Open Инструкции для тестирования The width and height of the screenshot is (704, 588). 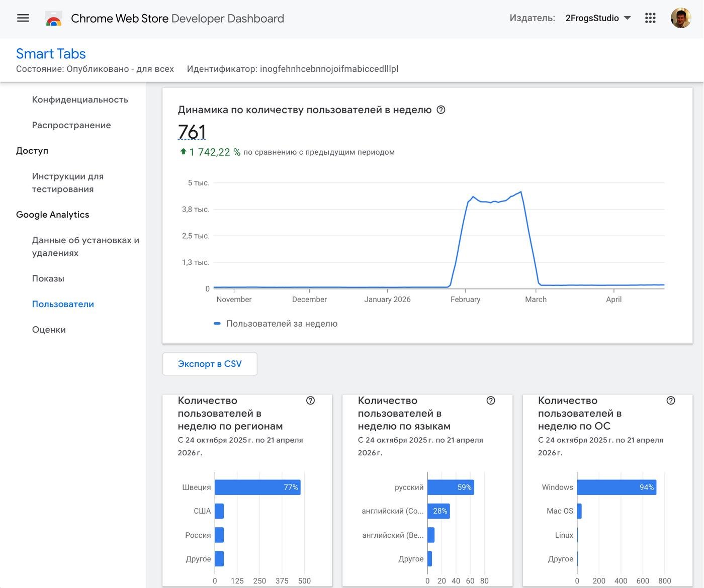68,182
